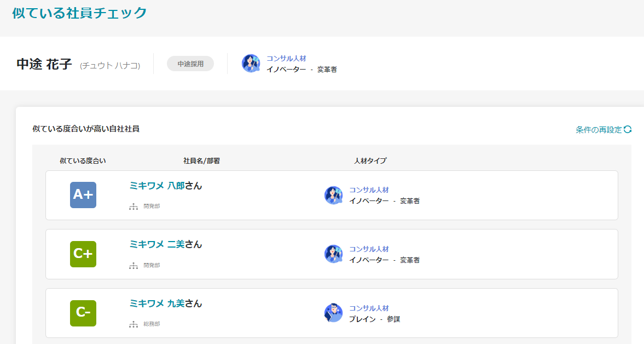Open コンサル人材 link in ミキワメ 八郎 row
644x344 pixels.
coord(369,190)
